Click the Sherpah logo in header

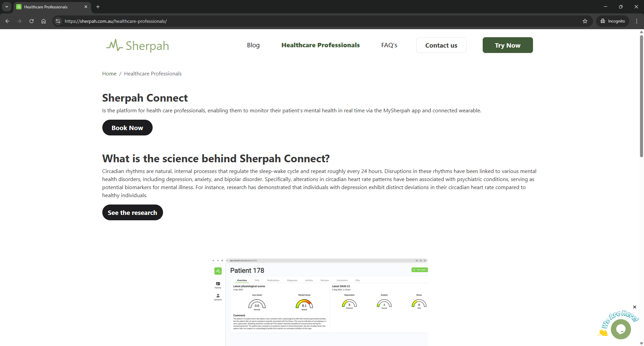pos(138,45)
